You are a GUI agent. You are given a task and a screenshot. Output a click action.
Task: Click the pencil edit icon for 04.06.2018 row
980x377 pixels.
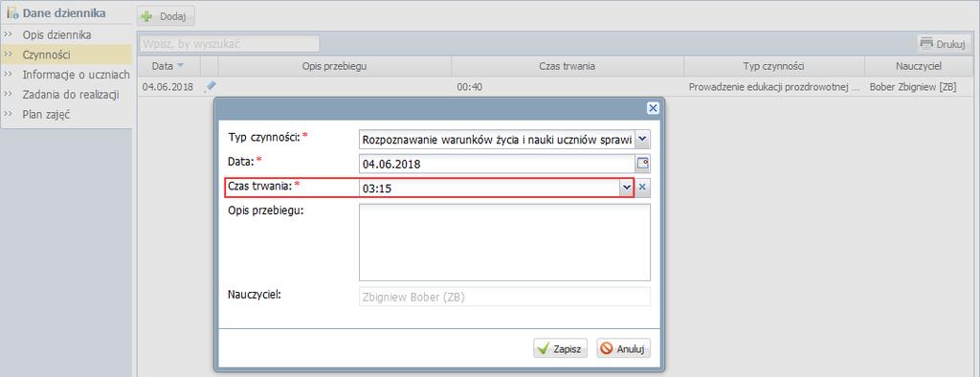pos(211,86)
